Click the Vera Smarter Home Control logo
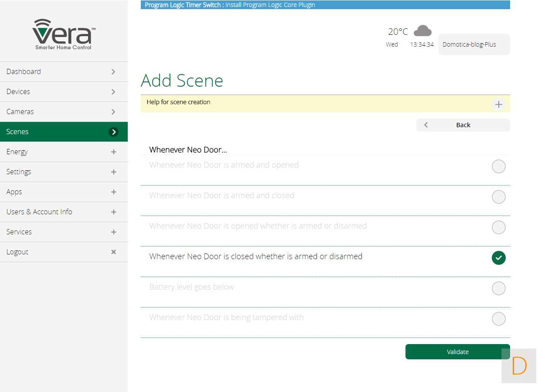Screen dimensions: 545x392 tap(64, 34)
